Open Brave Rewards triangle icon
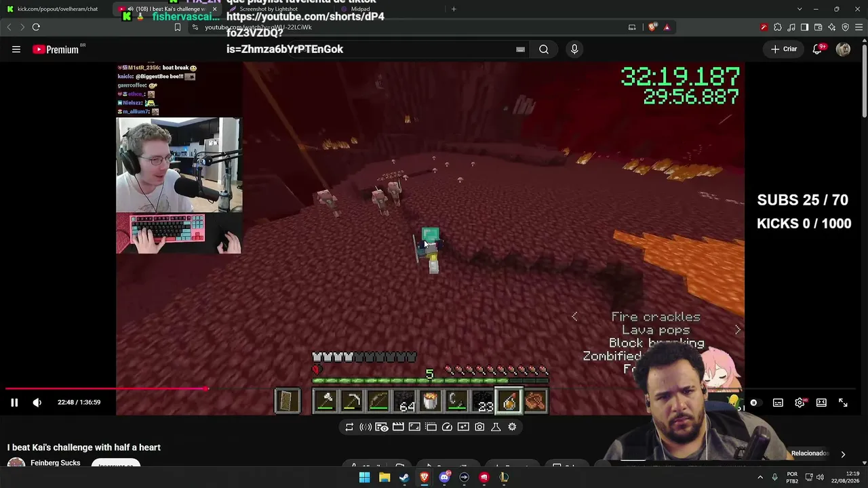Screen dimensions: 868x488 click(667, 27)
